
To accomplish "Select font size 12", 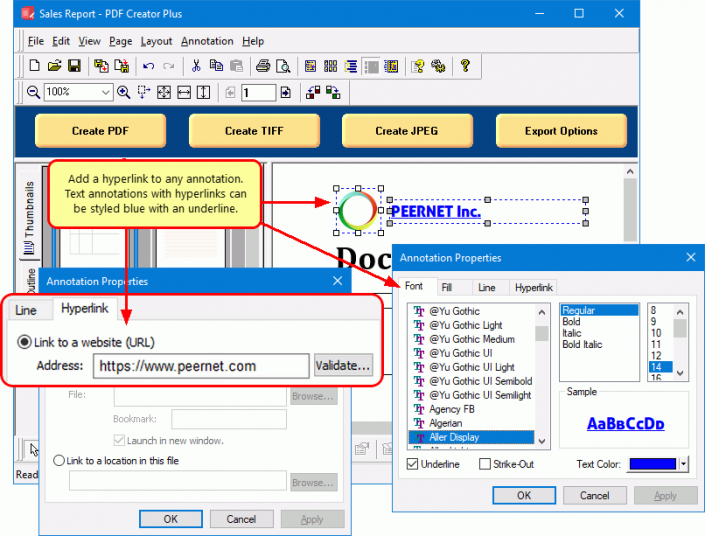I will (656, 355).
